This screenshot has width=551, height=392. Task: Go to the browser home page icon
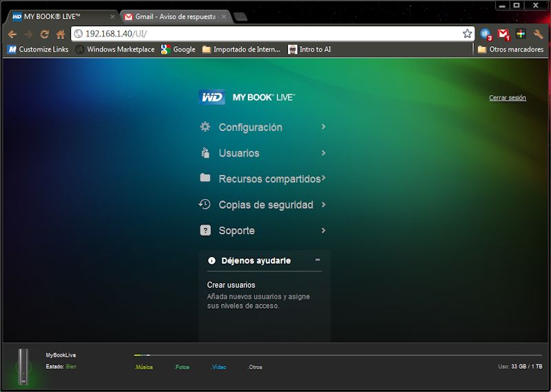click(x=61, y=34)
